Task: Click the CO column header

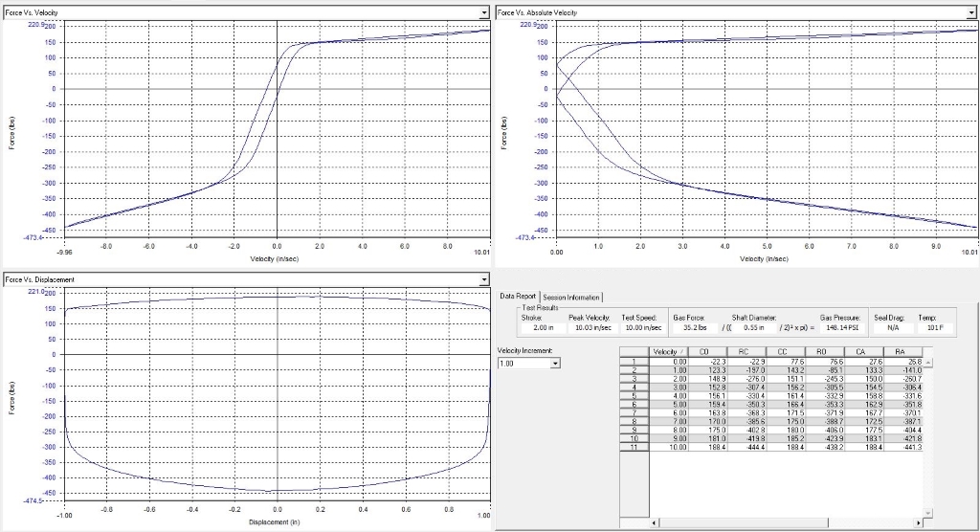Action: 709,351
